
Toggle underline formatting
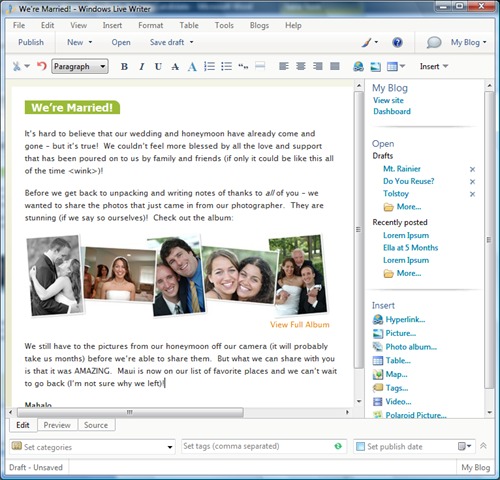click(158, 67)
